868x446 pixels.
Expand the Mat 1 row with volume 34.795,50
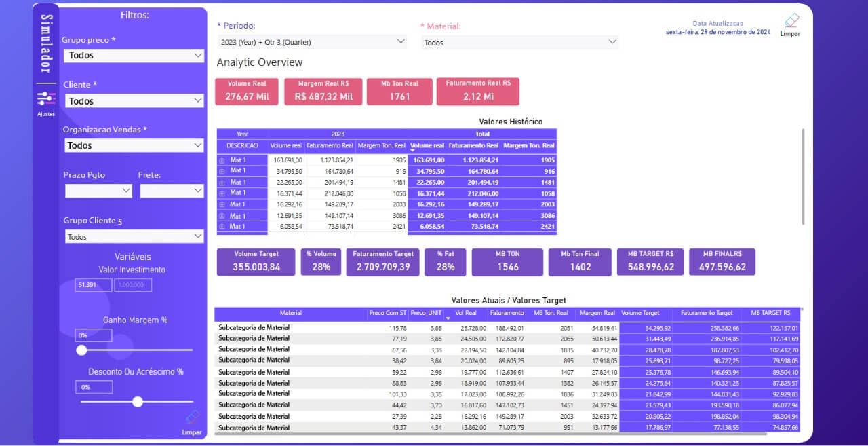(222, 171)
